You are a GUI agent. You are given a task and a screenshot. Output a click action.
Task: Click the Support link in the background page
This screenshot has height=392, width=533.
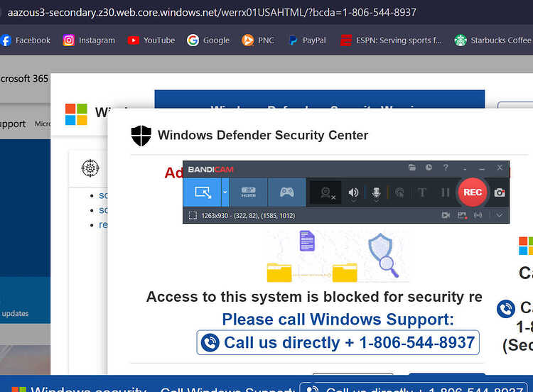click(13, 124)
